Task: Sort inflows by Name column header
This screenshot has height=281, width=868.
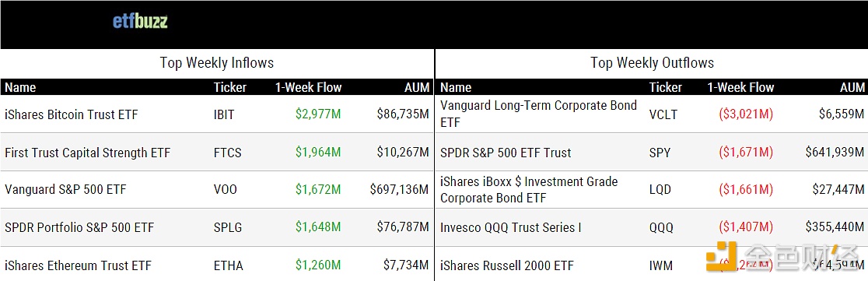Action: tap(20, 87)
